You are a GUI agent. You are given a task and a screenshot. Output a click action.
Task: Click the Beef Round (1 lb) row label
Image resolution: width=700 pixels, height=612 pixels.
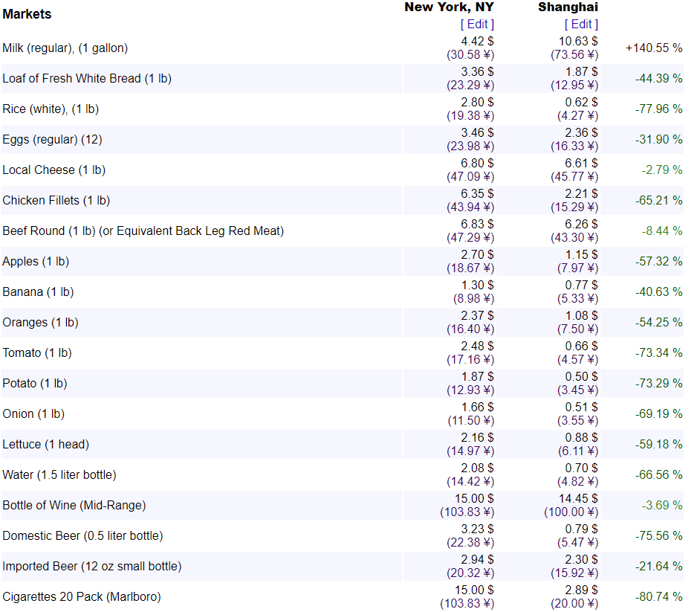(143, 231)
